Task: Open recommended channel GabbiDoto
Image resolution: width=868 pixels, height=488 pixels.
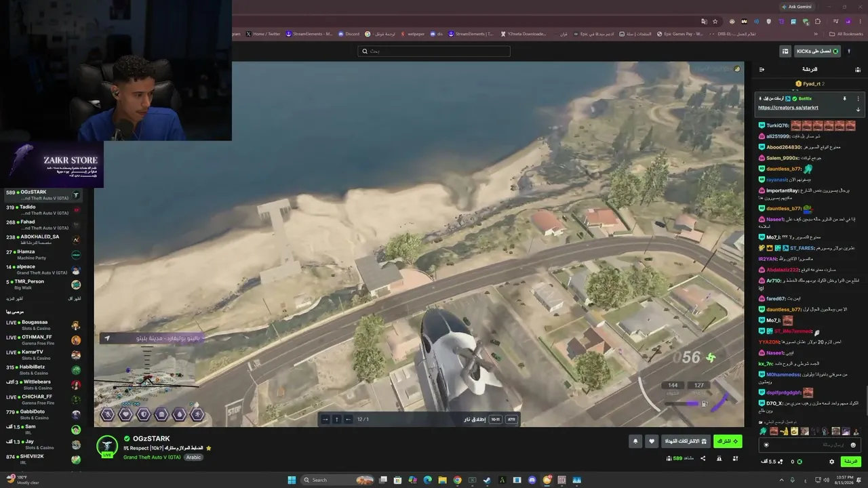Action: [43, 415]
